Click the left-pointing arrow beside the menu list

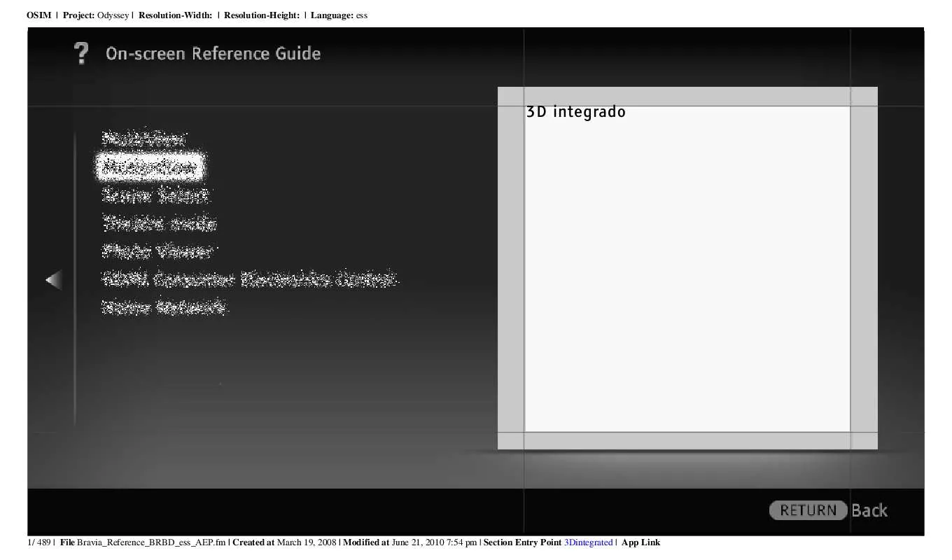(54, 280)
